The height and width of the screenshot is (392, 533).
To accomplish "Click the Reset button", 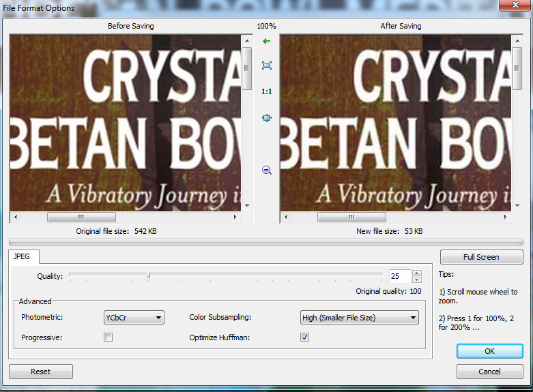I will coord(41,372).
